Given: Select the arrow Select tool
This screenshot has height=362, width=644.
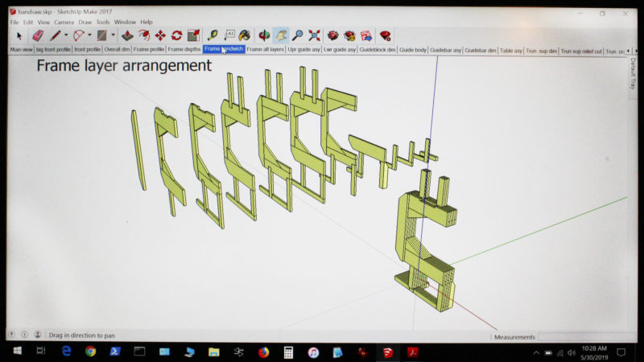Looking at the screenshot, I should point(19,36).
